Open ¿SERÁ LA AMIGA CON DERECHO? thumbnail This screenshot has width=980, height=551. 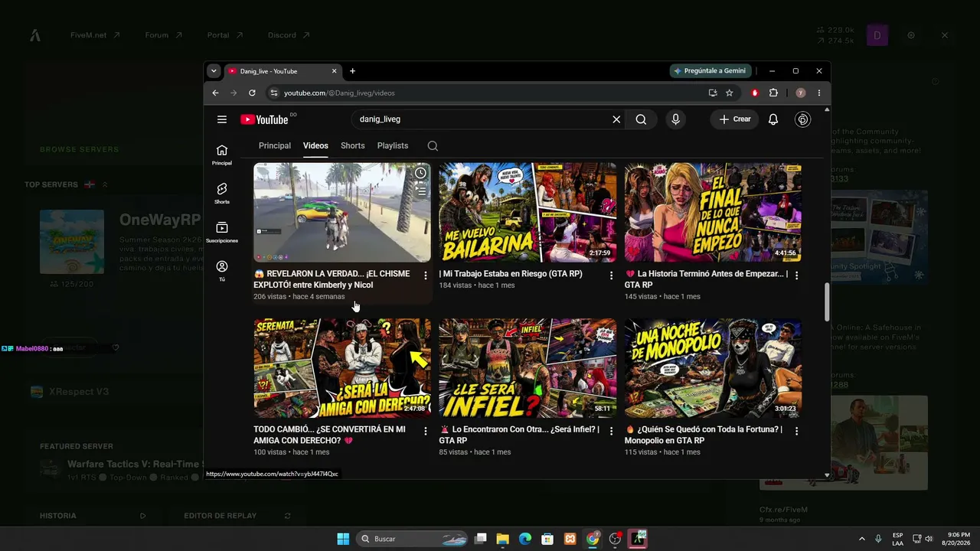click(x=342, y=368)
